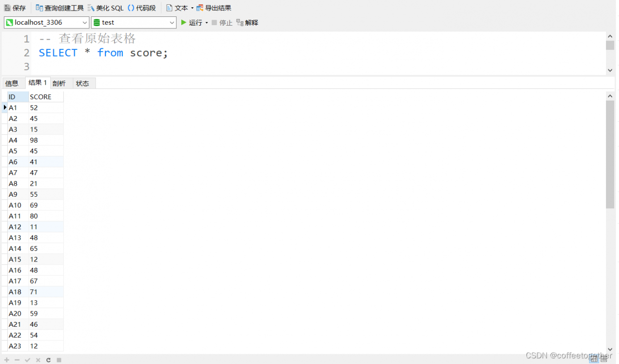Click the A20 ID cell
The image size is (619, 364).
(x=18, y=314)
